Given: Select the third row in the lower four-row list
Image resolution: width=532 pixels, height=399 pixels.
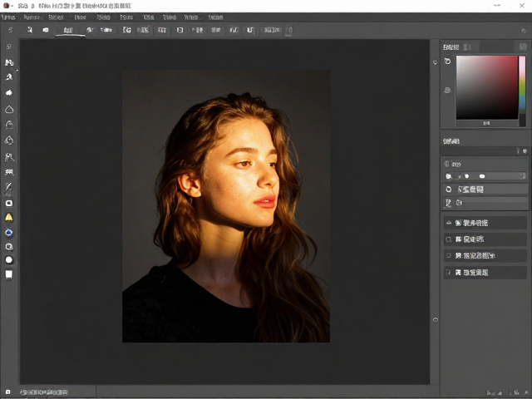Looking at the screenshot, I should pos(485,255).
